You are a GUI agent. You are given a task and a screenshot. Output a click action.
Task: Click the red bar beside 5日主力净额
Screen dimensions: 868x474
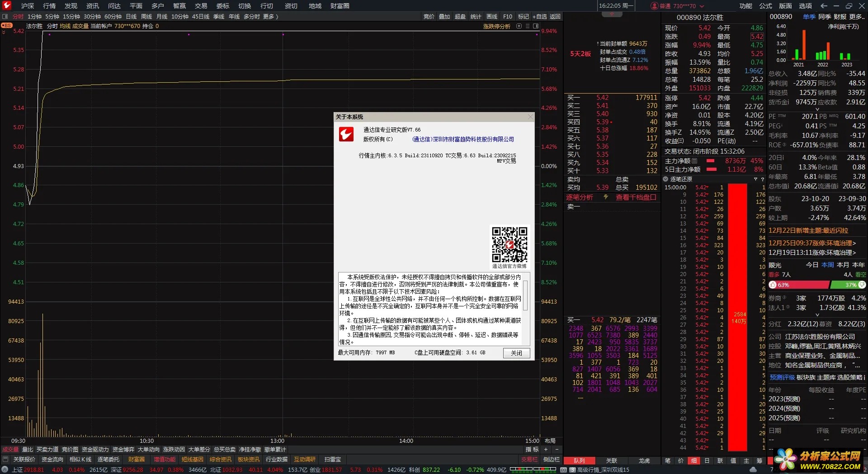click(712, 169)
